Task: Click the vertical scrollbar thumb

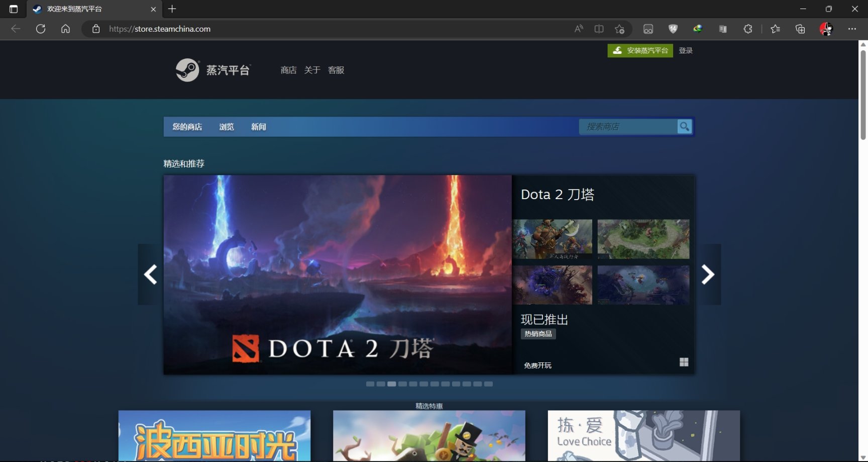Action: pyautogui.click(x=863, y=95)
